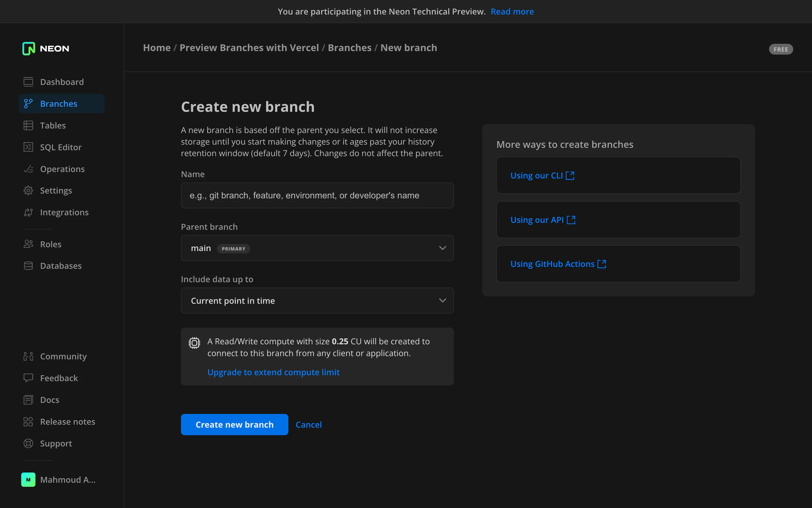
Task: Click the Roles people icon
Action: click(x=28, y=244)
